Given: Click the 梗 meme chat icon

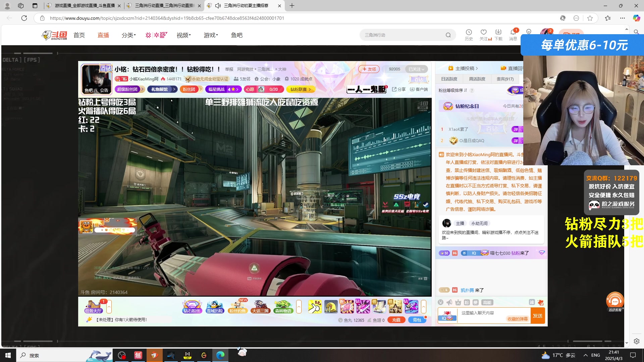Looking at the screenshot, I should pyautogui.click(x=476, y=302).
